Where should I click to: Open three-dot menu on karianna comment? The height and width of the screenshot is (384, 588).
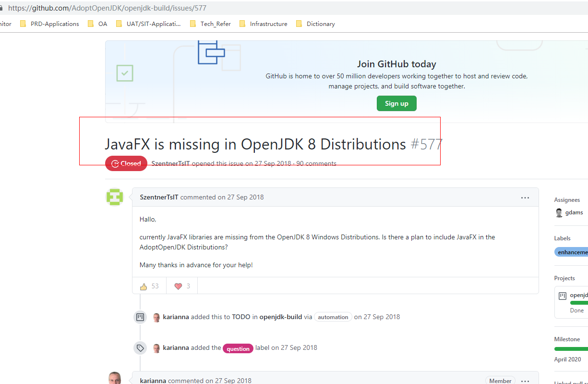coord(525,381)
